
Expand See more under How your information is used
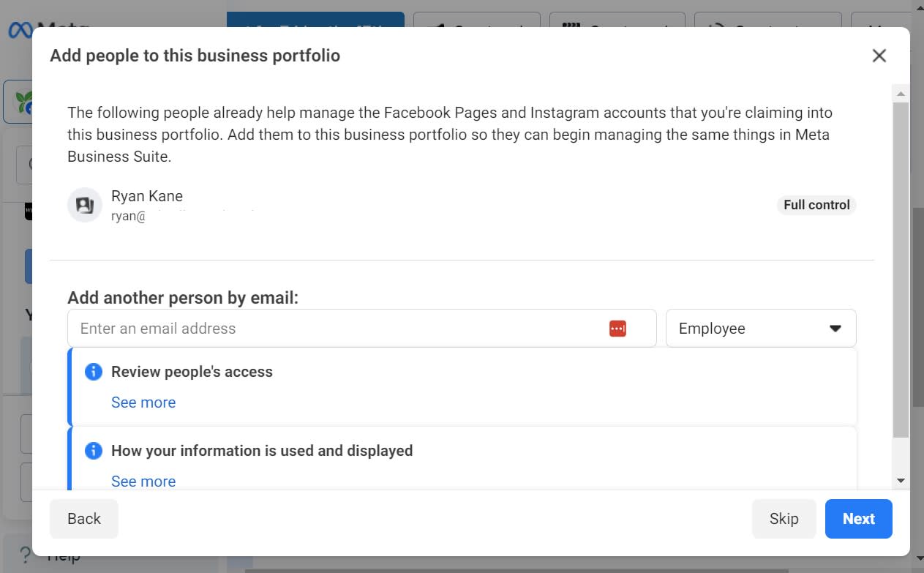(143, 482)
